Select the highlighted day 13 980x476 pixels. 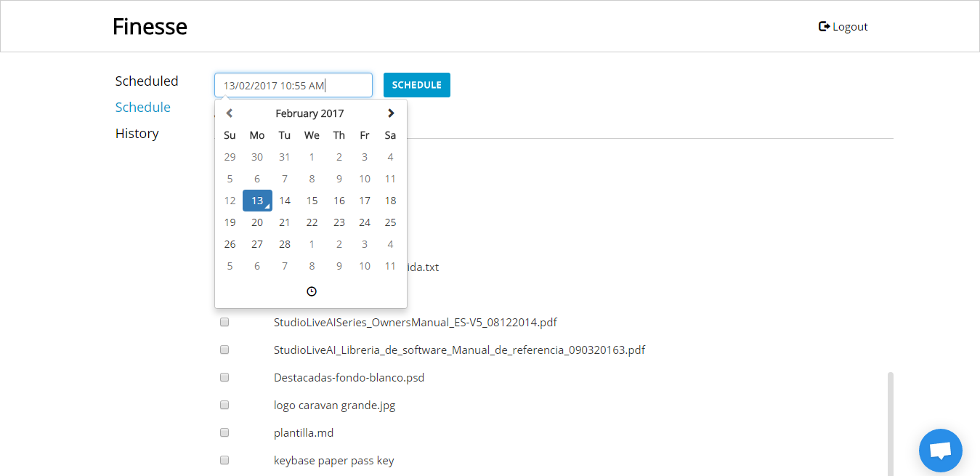257,201
